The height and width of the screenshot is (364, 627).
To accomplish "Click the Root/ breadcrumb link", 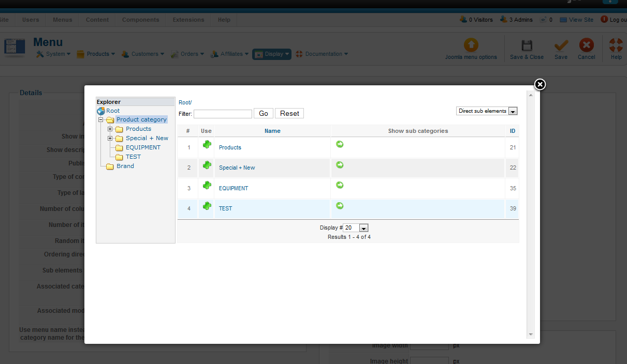I will 185,102.
